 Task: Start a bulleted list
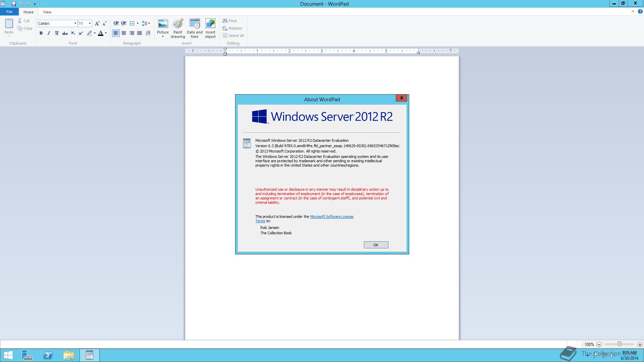(132, 23)
